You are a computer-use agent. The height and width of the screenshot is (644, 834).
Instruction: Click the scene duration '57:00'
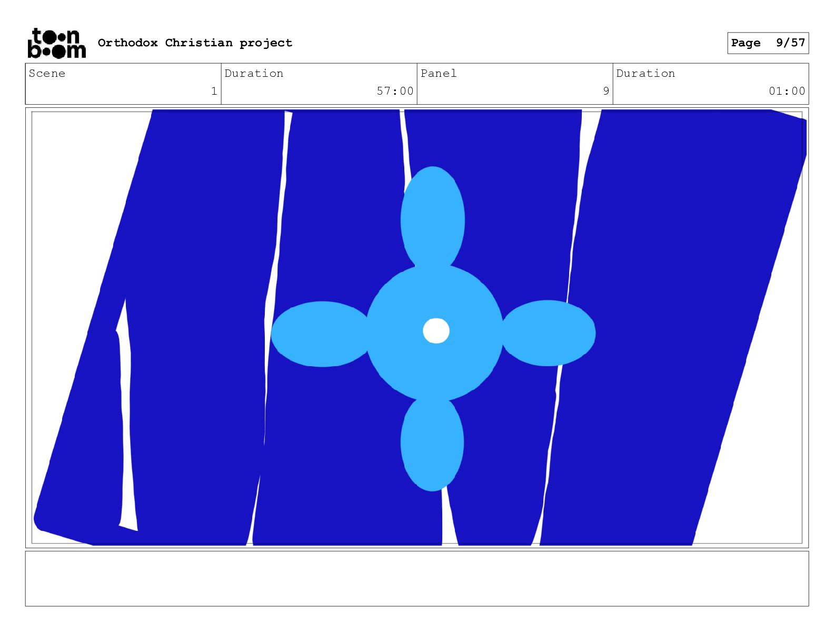point(395,91)
